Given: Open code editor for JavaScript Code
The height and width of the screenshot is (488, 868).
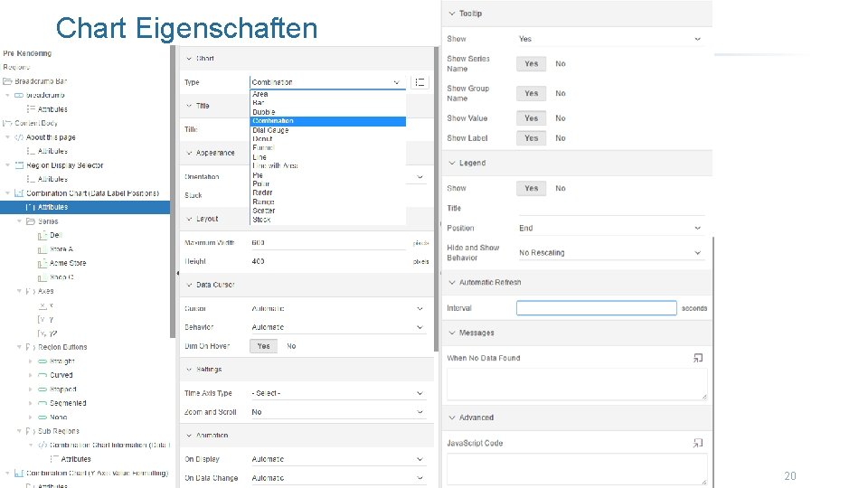Looking at the screenshot, I should pos(698,443).
